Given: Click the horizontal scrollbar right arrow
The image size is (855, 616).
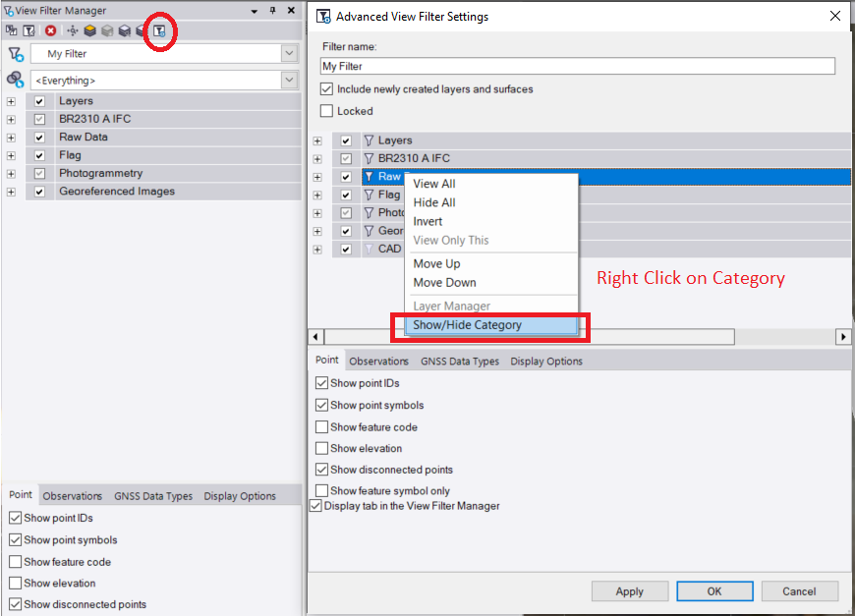Looking at the screenshot, I should (x=843, y=336).
